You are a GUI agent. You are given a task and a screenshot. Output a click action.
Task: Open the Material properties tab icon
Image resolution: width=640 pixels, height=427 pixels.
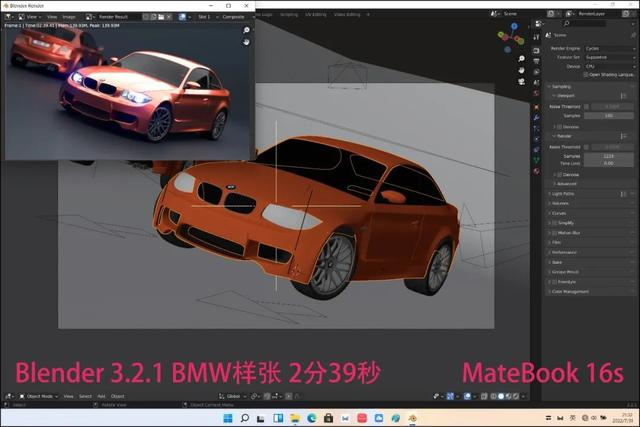click(536, 171)
